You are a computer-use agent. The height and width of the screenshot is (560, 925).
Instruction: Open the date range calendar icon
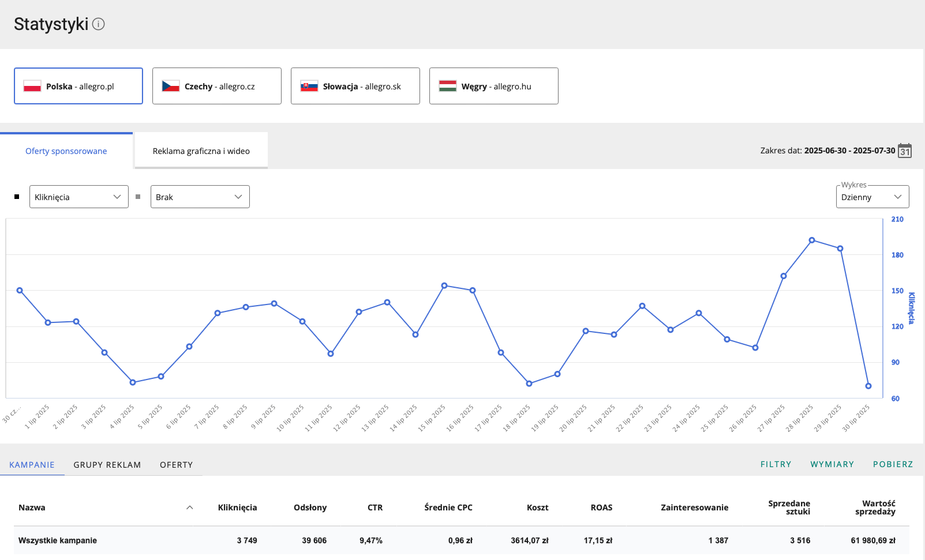(905, 151)
